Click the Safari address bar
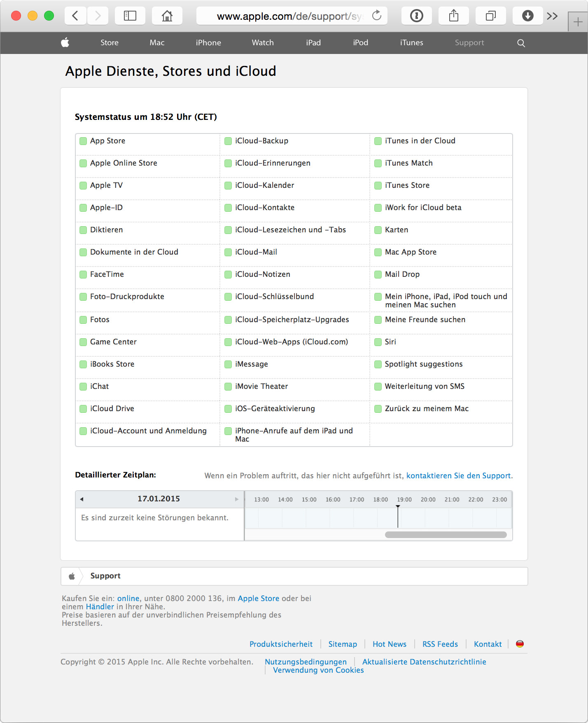The image size is (588, 723). (292, 16)
